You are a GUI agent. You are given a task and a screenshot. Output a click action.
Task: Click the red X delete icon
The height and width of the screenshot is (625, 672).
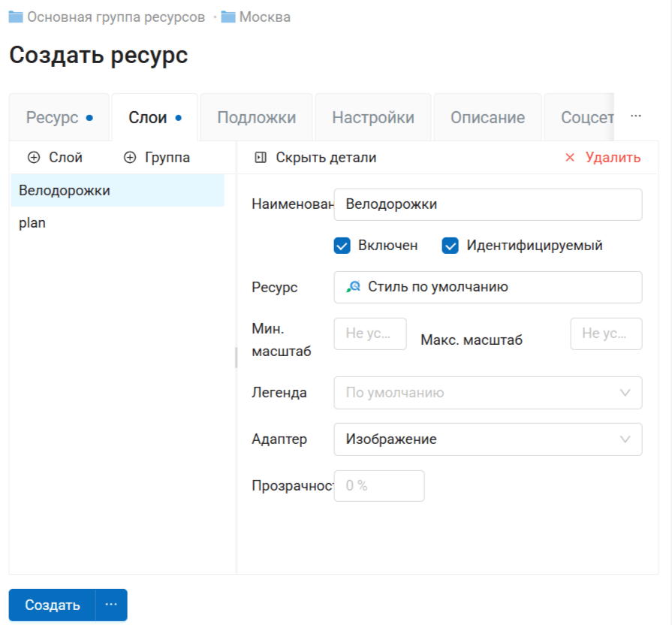coord(570,158)
